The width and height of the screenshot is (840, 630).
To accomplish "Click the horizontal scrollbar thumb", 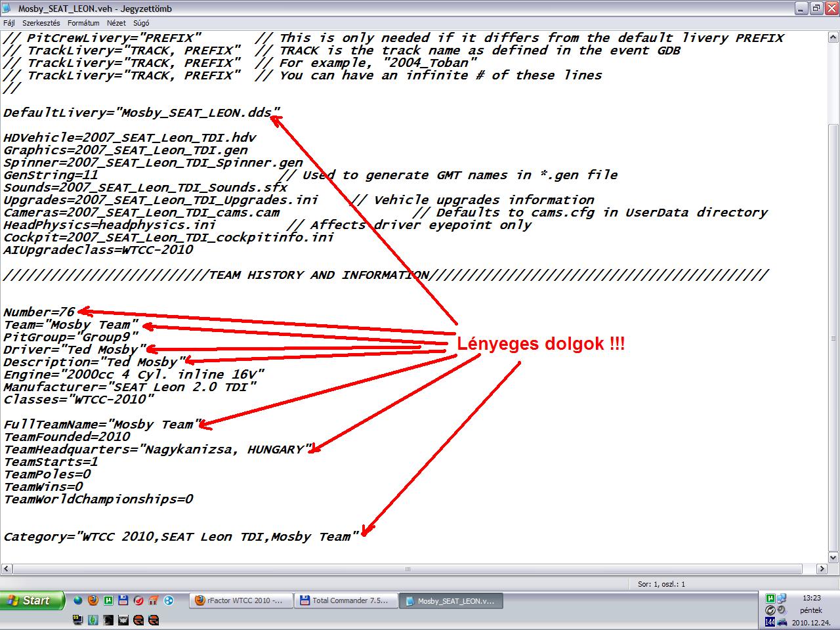I will point(408,569).
